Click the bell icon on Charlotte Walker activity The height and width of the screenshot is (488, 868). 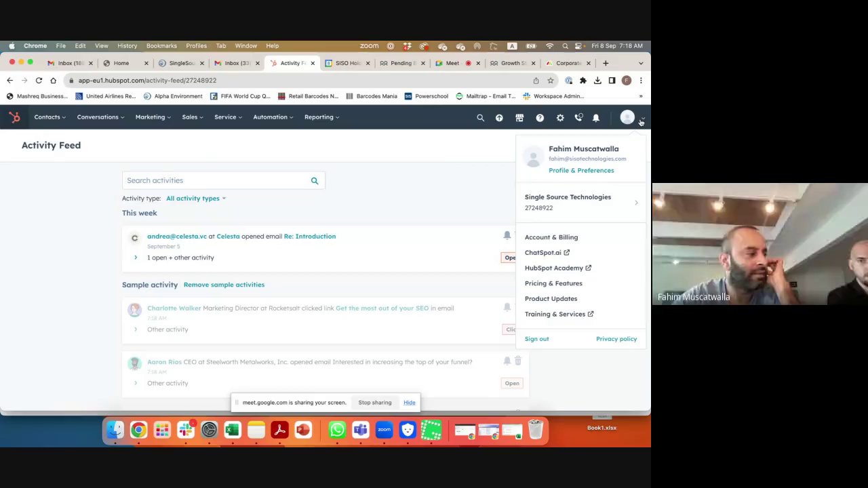pyautogui.click(x=507, y=307)
